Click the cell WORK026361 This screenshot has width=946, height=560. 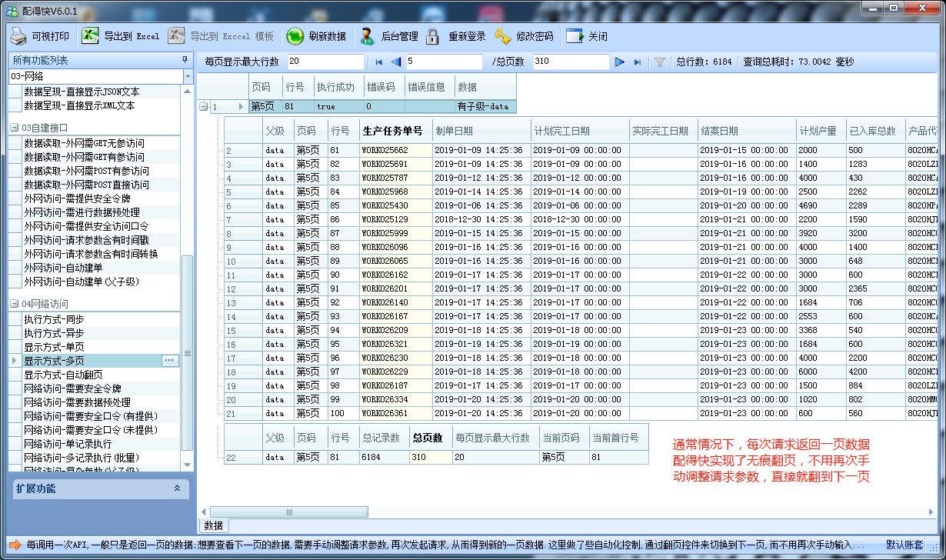395,413
